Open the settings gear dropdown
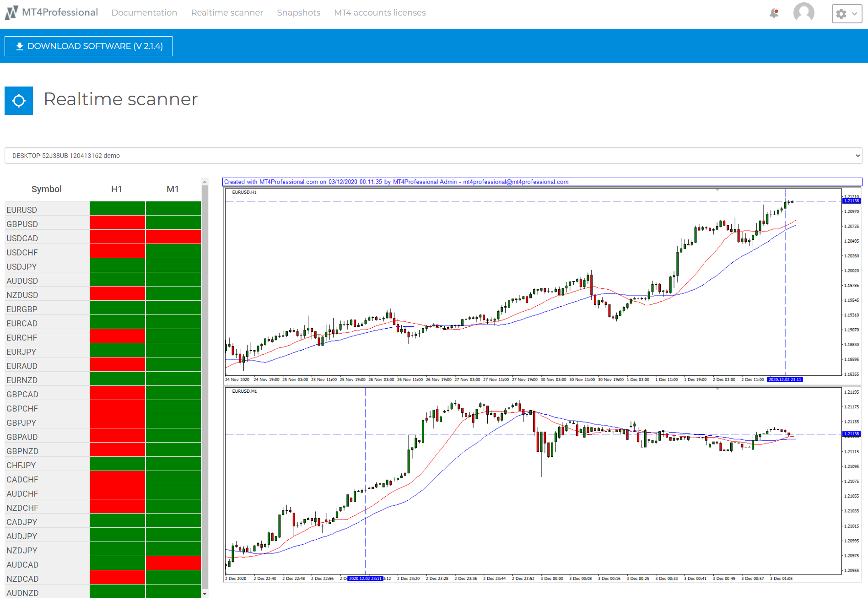868x601 pixels. click(x=846, y=14)
